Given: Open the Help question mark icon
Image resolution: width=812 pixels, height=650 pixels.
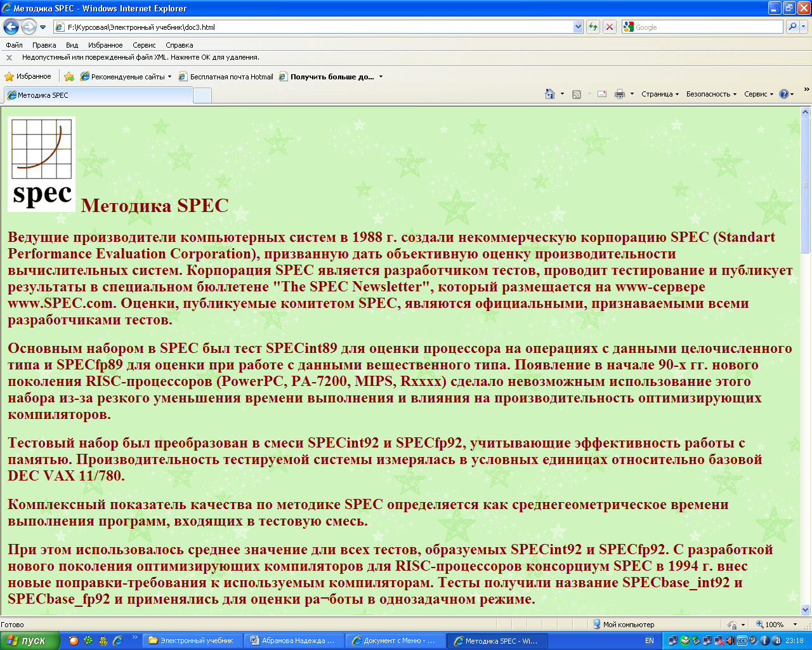Looking at the screenshot, I should (x=784, y=94).
